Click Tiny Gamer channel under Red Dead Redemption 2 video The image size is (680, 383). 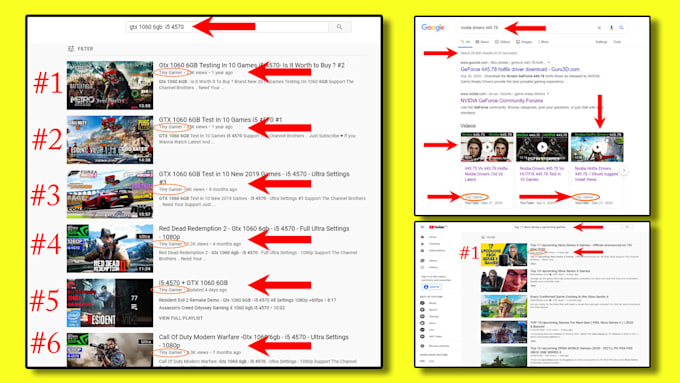tap(170, 244)
